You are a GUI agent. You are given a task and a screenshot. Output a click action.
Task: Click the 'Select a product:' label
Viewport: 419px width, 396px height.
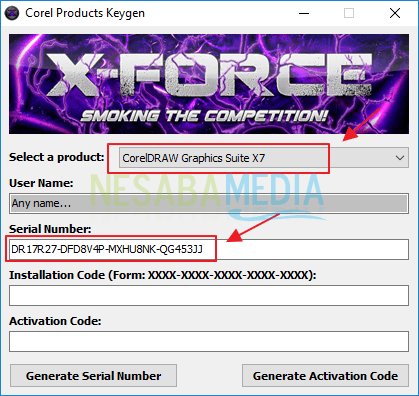pyautogui.click(x=57, y=157)
